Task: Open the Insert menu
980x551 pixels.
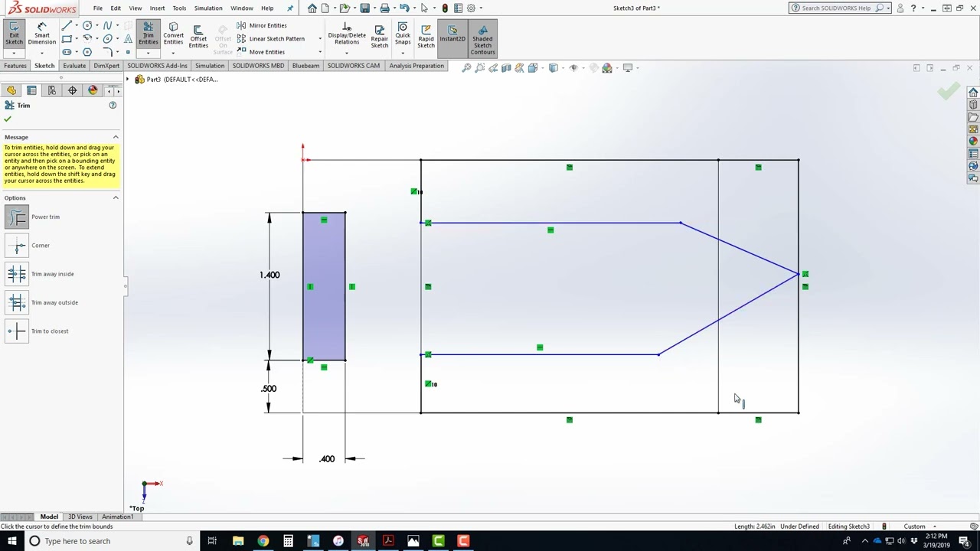Action: (x=157, y=8)
